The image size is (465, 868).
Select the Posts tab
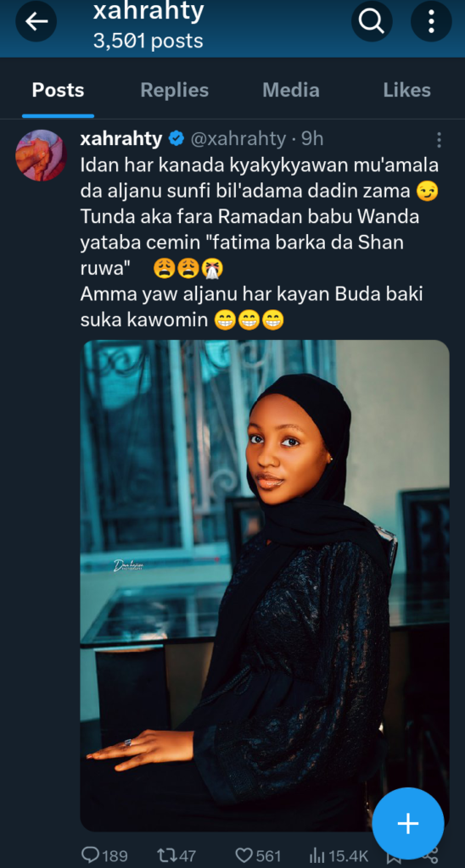(59, 90)
